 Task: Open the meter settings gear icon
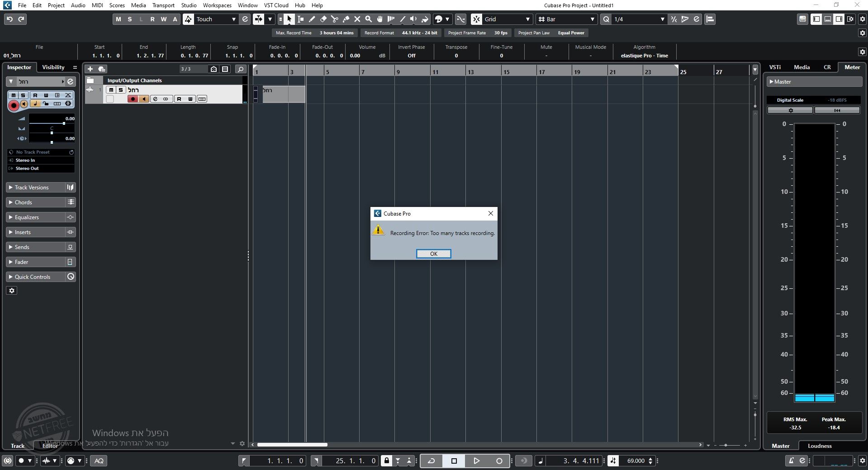coord(790,110)
